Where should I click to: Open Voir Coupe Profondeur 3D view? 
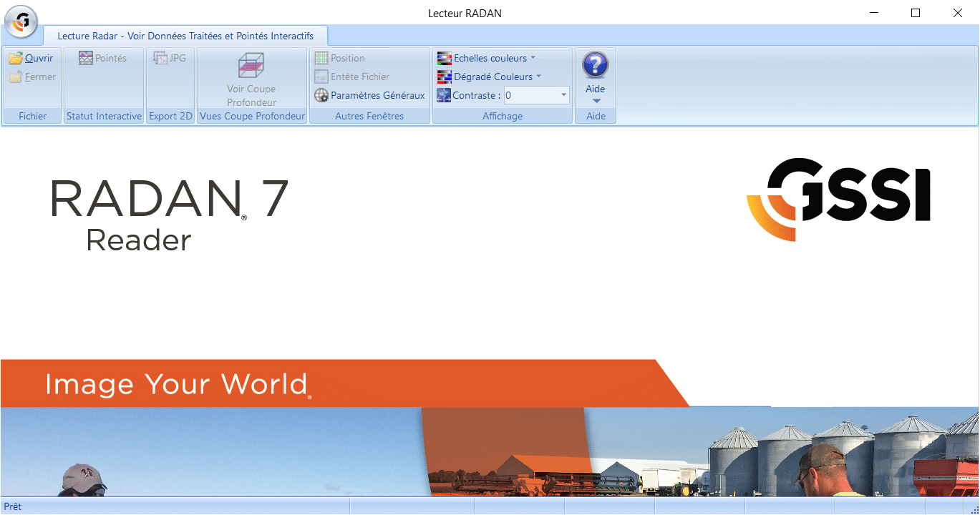[x=251, y=79]
